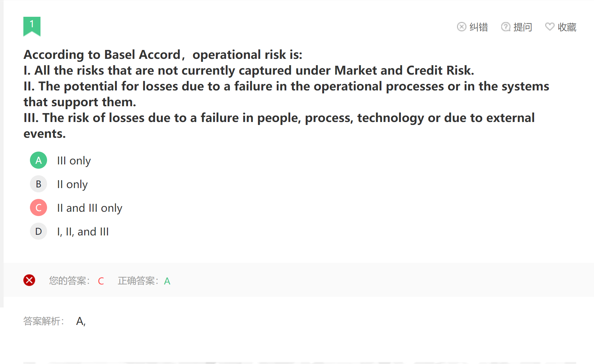The image size is (594, 364).
Task: Click the 答案解析 answer explanation label
Action: pos(43,321)
